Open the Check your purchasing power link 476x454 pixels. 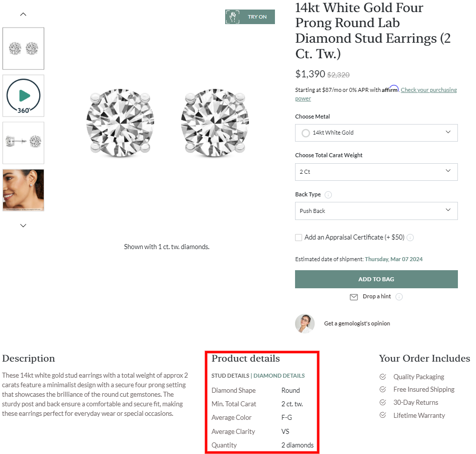[429, 90]
